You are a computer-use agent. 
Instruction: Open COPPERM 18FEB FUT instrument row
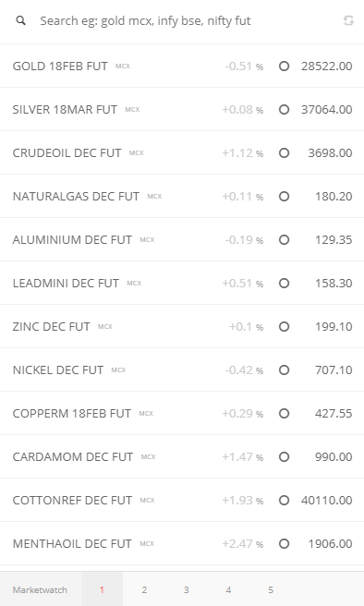click(182, 413)
